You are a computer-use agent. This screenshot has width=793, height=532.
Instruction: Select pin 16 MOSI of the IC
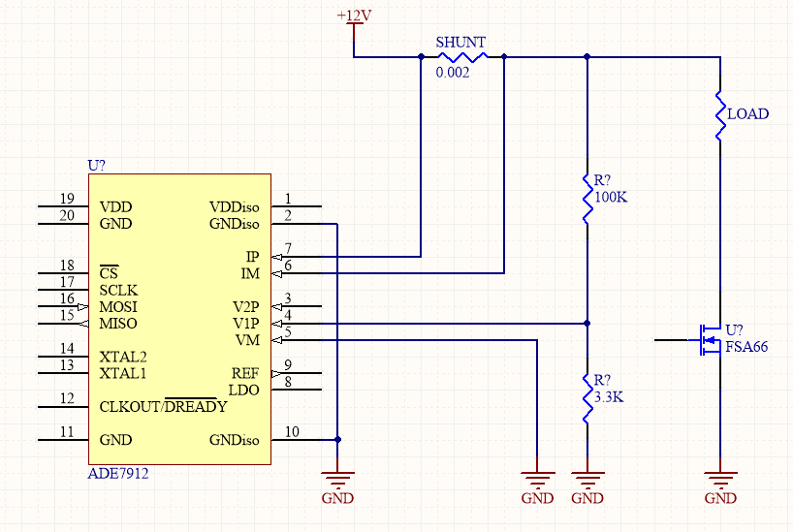(63, 306)
